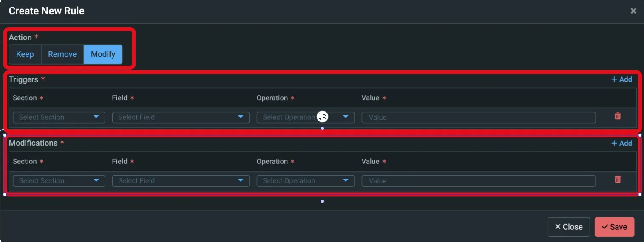
Task: Click the Triggers Value input field
Action: point(479,117)
